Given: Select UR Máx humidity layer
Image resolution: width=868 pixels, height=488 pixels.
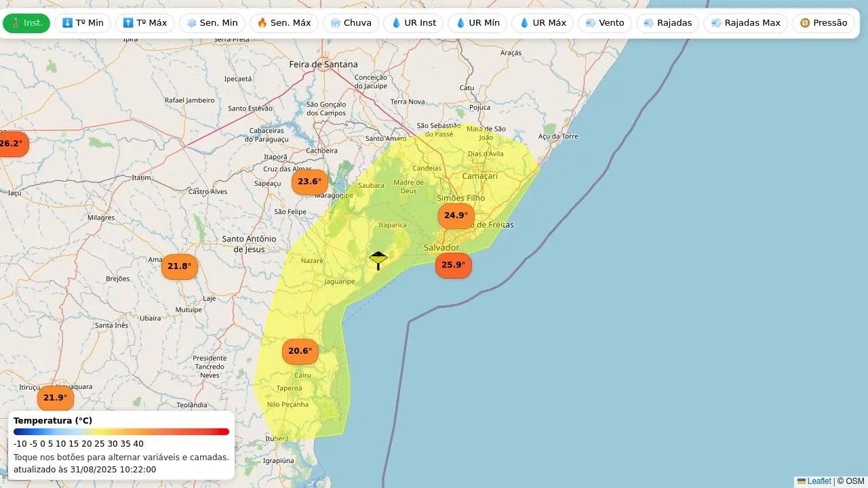Looking at the screenshot, I should (x=542, y=23).
